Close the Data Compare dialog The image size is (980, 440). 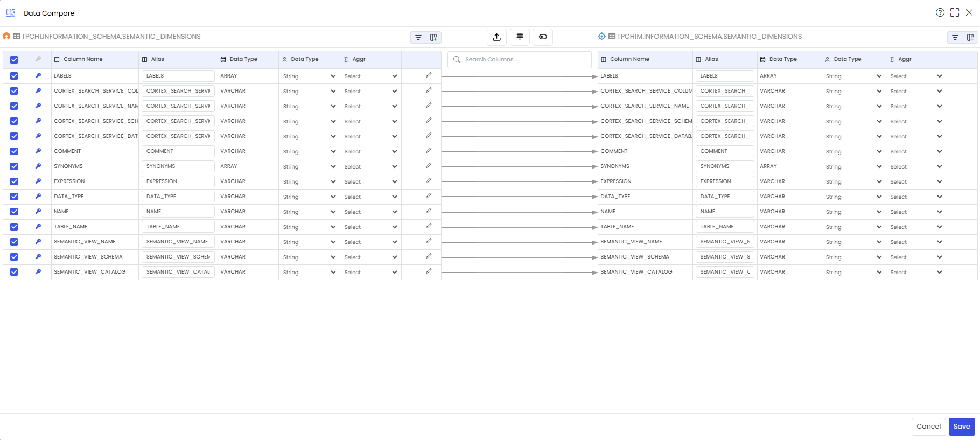point(969,12)
